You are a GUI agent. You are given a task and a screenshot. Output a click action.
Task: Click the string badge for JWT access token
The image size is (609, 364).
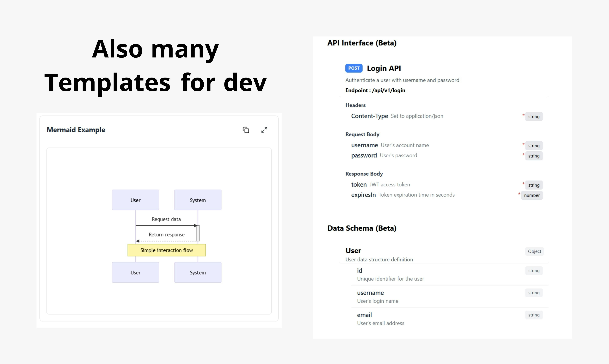(x=534, y=185)
